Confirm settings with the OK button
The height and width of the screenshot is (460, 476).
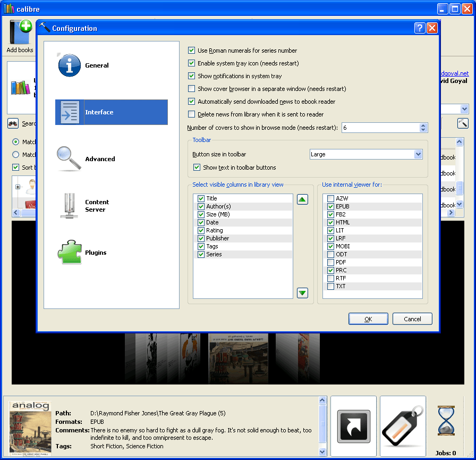coord(368,319)
